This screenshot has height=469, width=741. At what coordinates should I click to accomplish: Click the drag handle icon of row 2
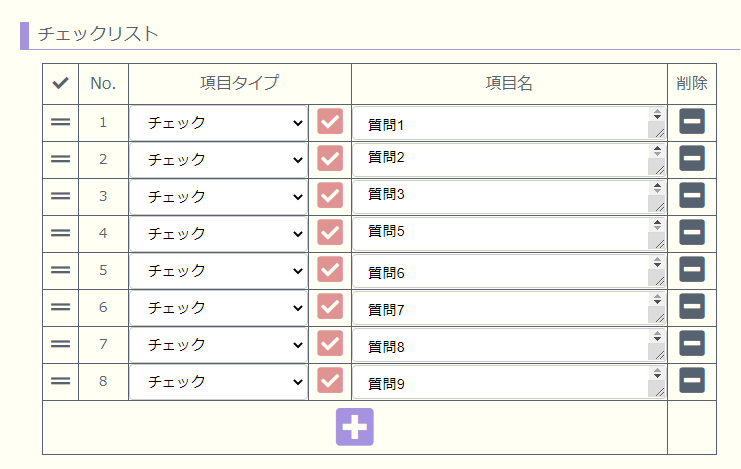[x=60, y=159]
